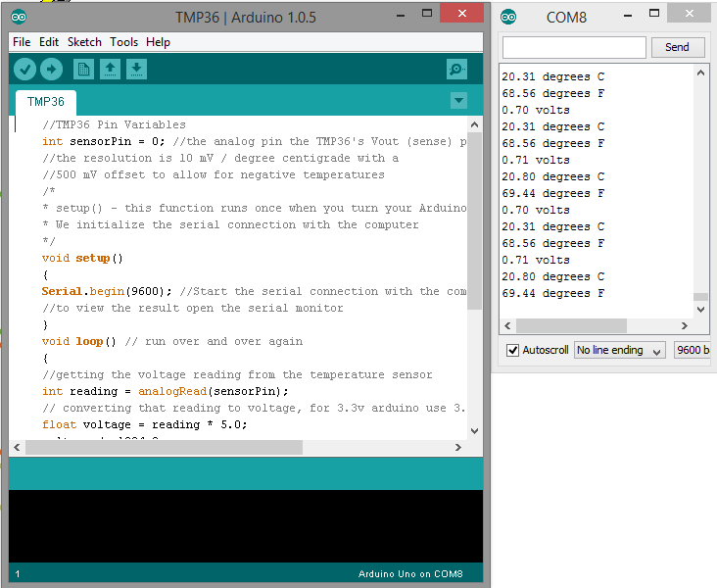Click the 'void loop()' code line
The height and width of the screenshot is (588, 717).
point(172,341)
